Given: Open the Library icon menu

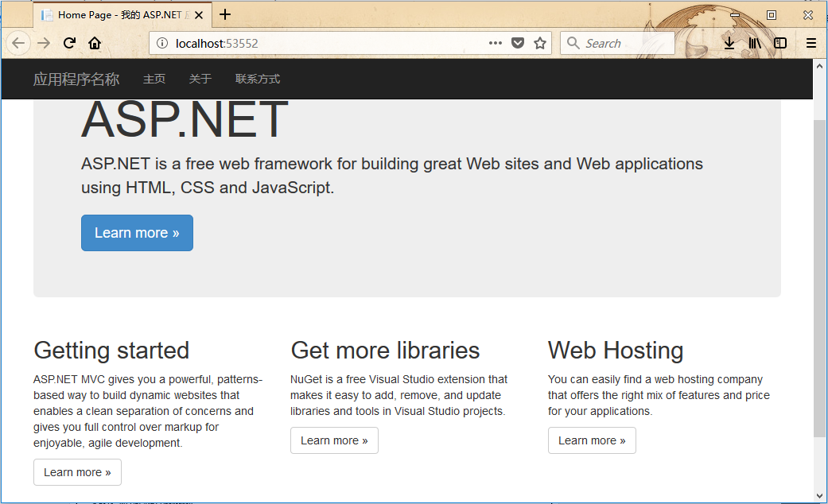Looking at the screenshot, I should click(754, 44).
